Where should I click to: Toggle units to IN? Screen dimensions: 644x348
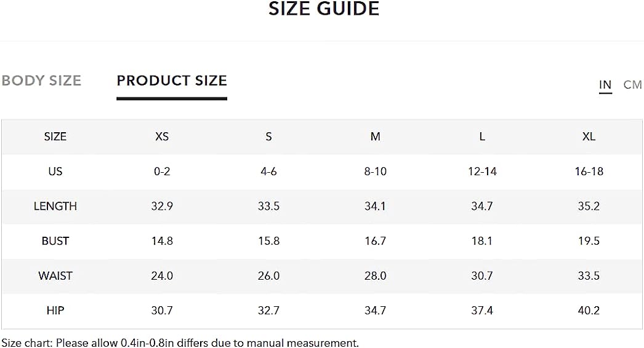pyautogui.click(x=605, y=84)
